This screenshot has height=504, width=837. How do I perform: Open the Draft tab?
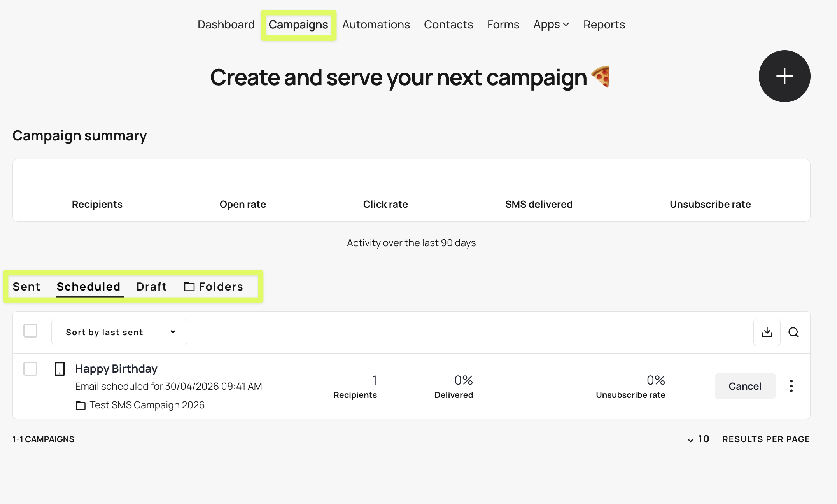point(151,287)
